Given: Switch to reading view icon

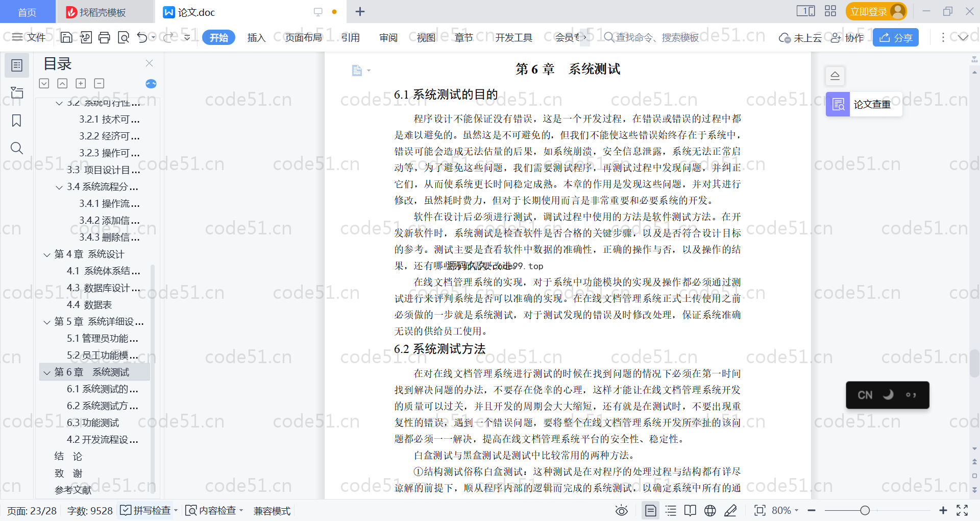Looking at the screenshot, I should pos(690,510).
